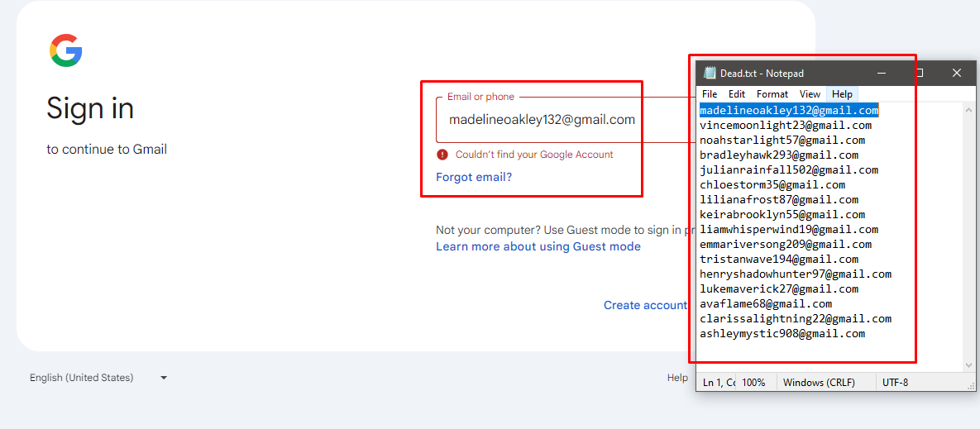Click the Create account button

645,305
